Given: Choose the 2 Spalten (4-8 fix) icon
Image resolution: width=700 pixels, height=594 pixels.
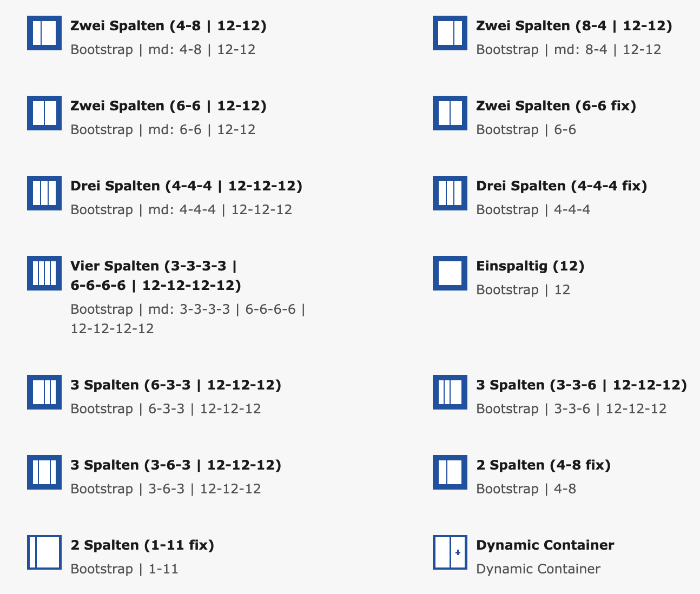Looking at the screenshot, I should click(x=450, y=472).
